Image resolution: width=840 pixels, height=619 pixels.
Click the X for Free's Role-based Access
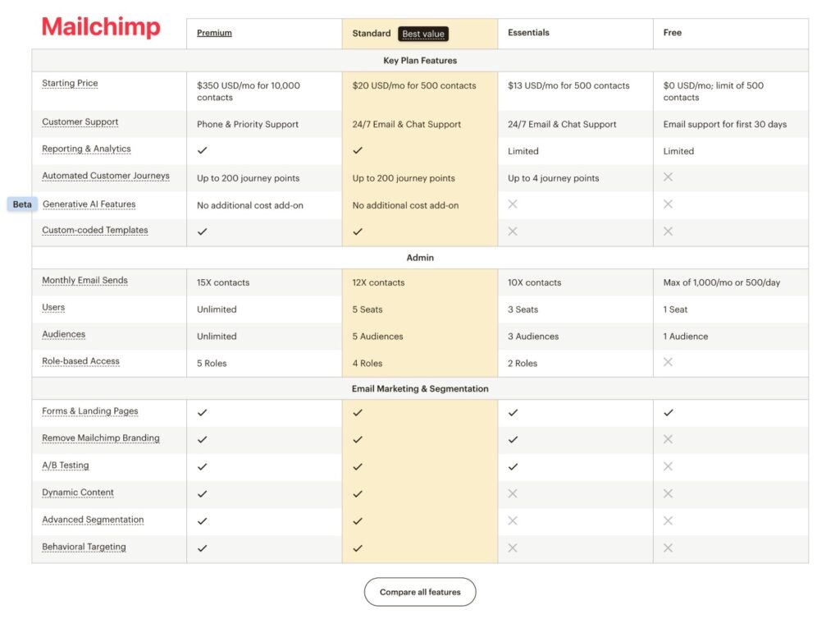[669, 364]
